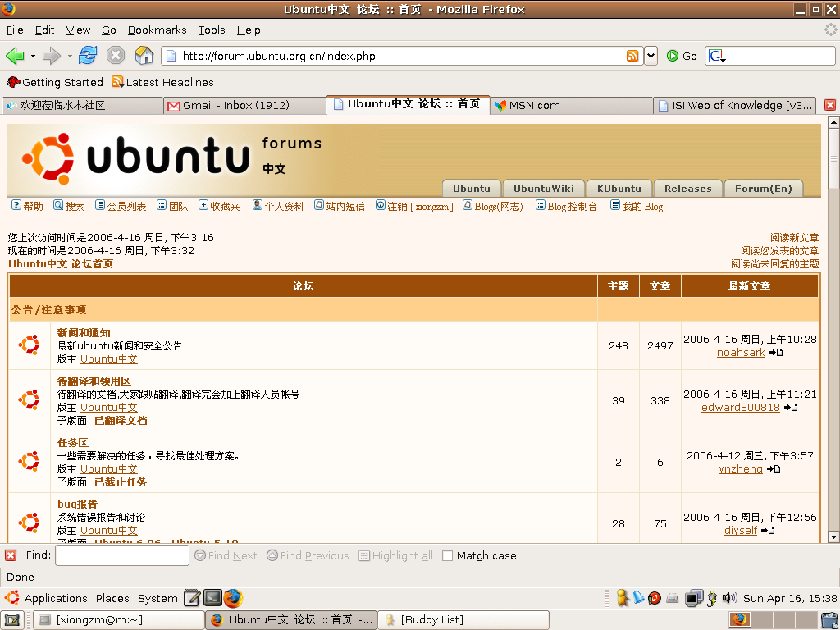This screenshot has width=840, height=630.
Task: Open the Edit menu
Action: pos(45,30)
